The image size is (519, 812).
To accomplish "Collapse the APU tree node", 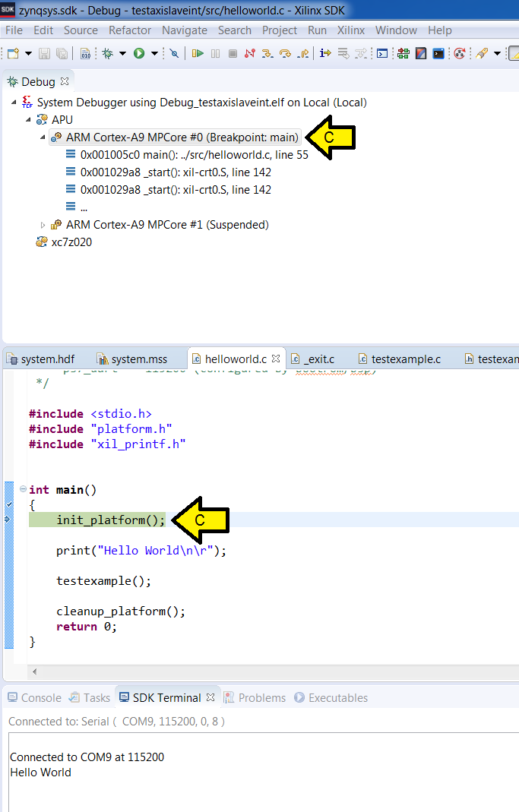I will pos(29,120).
